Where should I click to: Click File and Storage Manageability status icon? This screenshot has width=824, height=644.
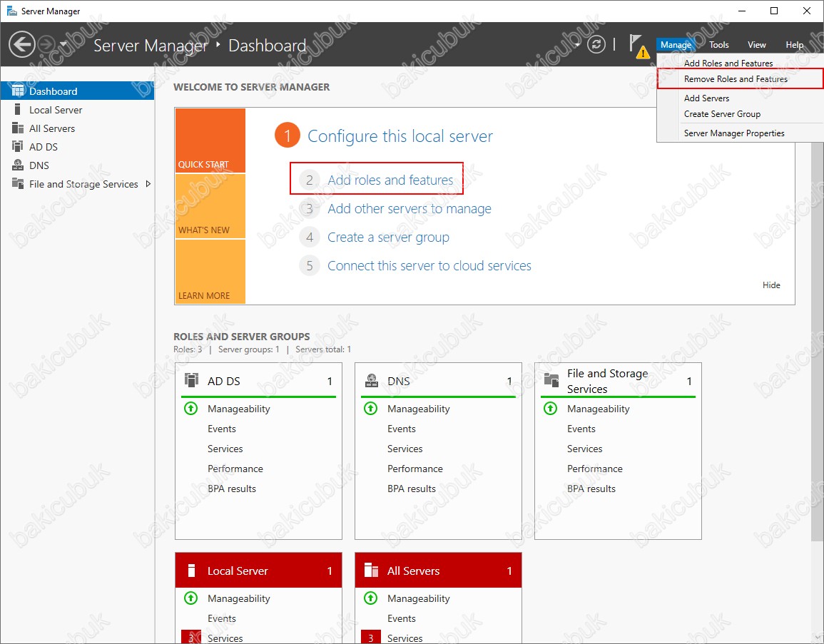point(550,408)
